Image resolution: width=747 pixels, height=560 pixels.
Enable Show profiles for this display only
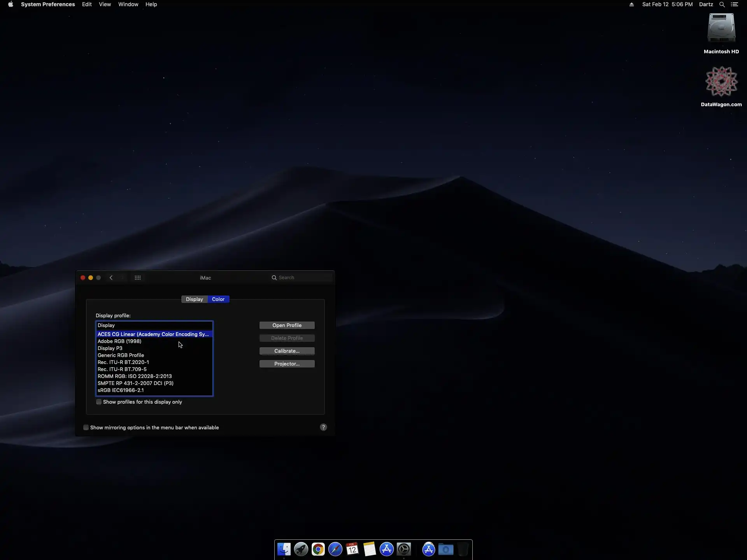(x=99, y=402)
